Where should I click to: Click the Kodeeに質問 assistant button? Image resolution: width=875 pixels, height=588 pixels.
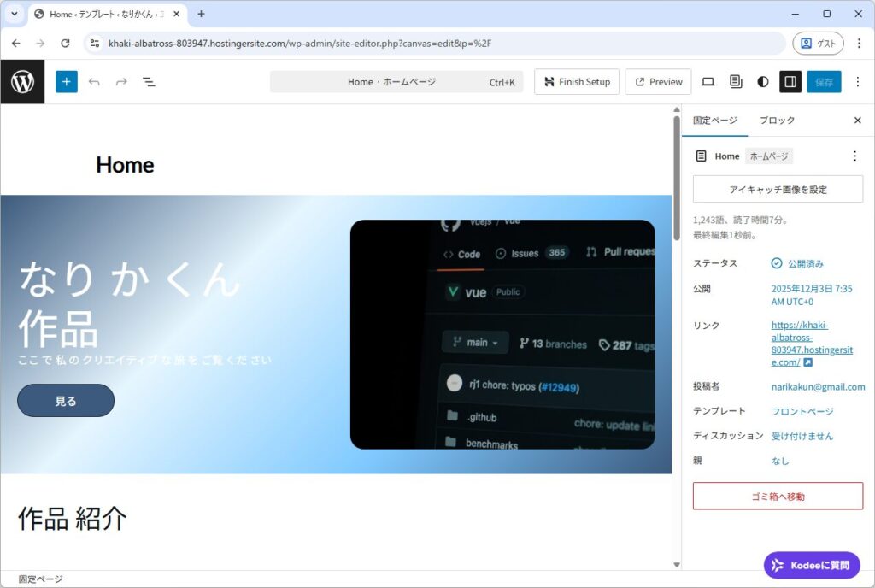[812, 566]
